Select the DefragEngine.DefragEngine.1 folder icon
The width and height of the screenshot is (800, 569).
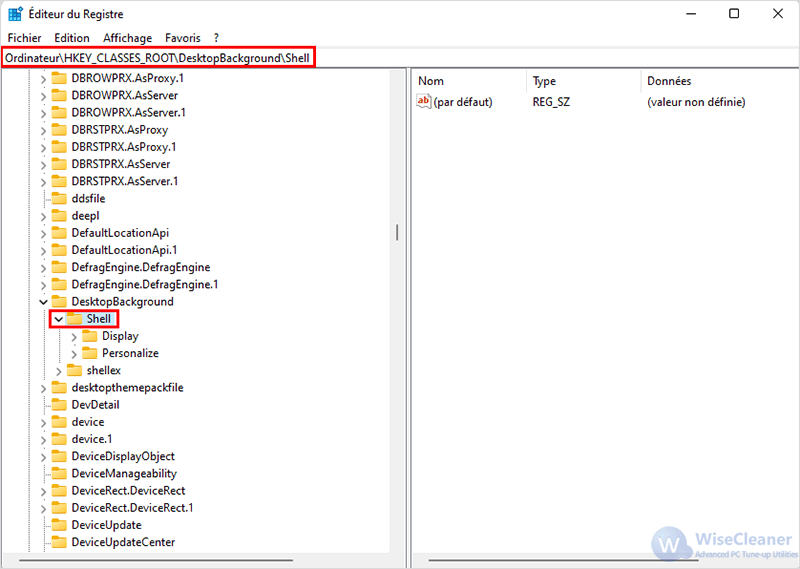(59, 284)
